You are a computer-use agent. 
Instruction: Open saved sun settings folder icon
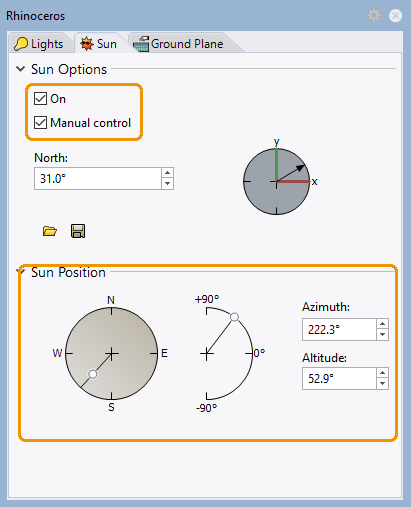click(x=50, y=231)
